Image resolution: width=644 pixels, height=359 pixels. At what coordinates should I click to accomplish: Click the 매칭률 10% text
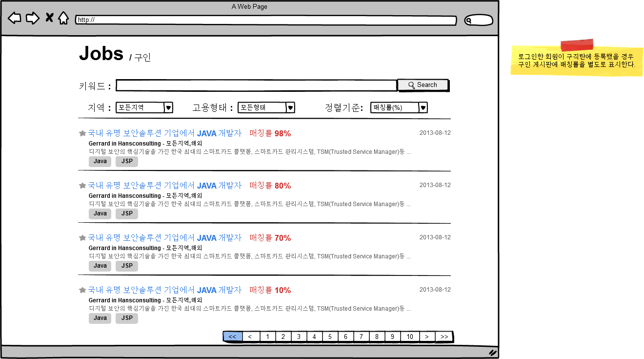coord(270,290)
